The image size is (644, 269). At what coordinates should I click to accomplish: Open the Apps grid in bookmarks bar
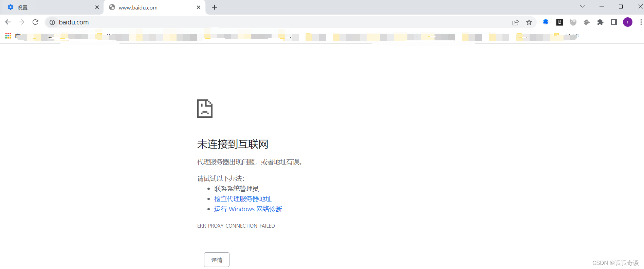point(8,36)
